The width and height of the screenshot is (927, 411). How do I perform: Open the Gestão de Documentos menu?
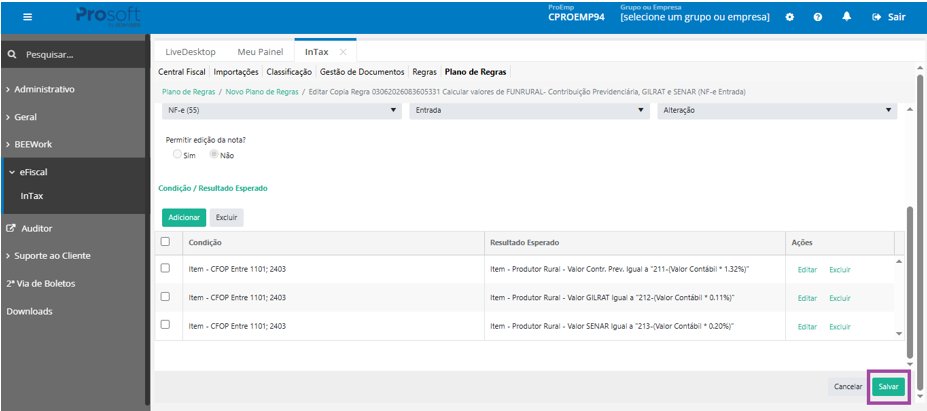coord(362,72)
